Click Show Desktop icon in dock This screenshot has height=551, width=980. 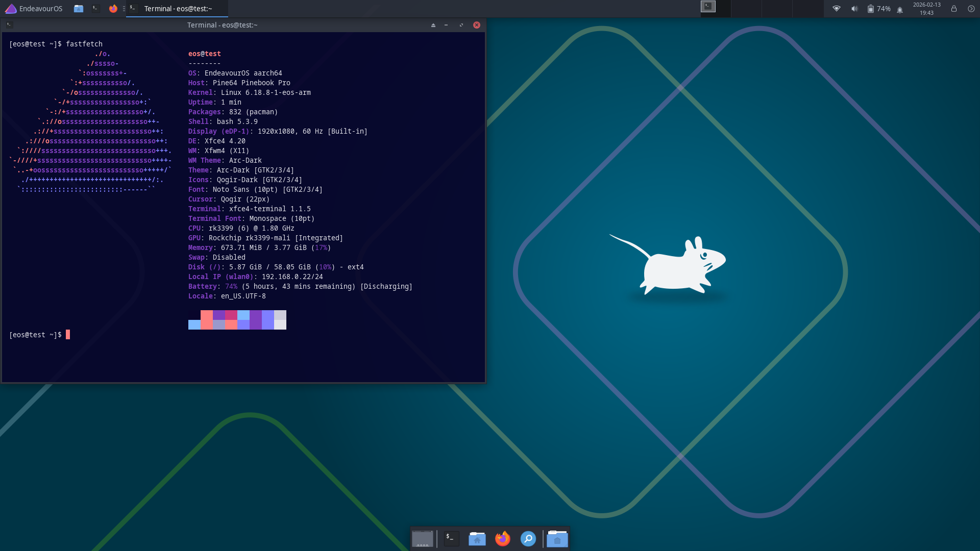422,539
